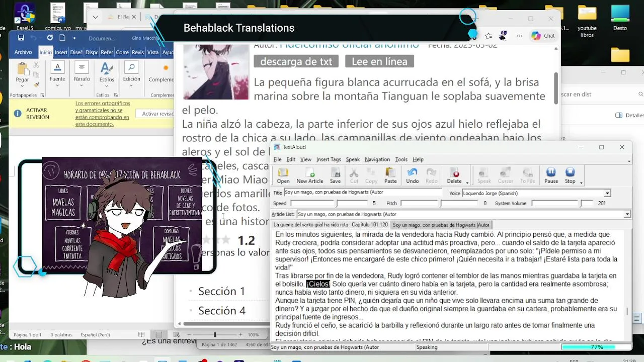The height and width of the screenshot is (362, 644).
Task: Open TextAloud File menu
Action: click(x=277, y=159)
